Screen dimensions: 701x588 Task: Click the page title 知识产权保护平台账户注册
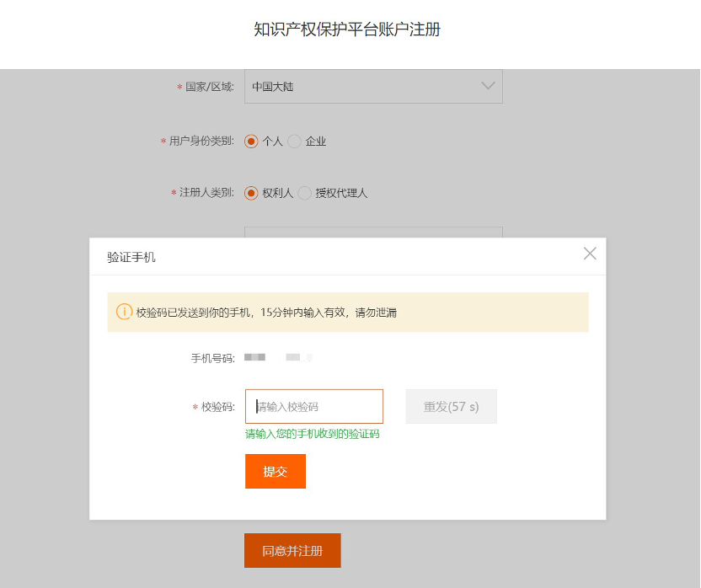(x=347, y=29)
